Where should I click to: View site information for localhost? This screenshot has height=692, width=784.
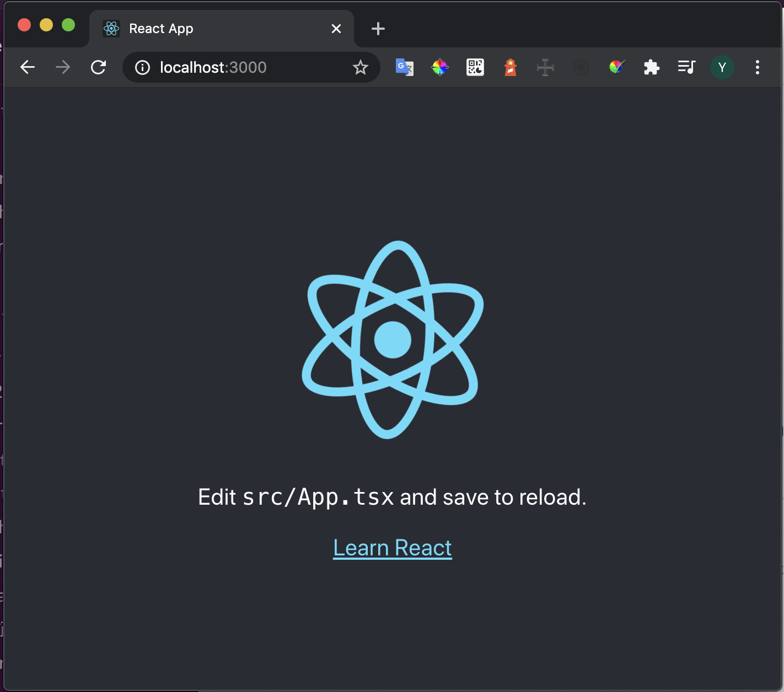[x=142, y=67]
